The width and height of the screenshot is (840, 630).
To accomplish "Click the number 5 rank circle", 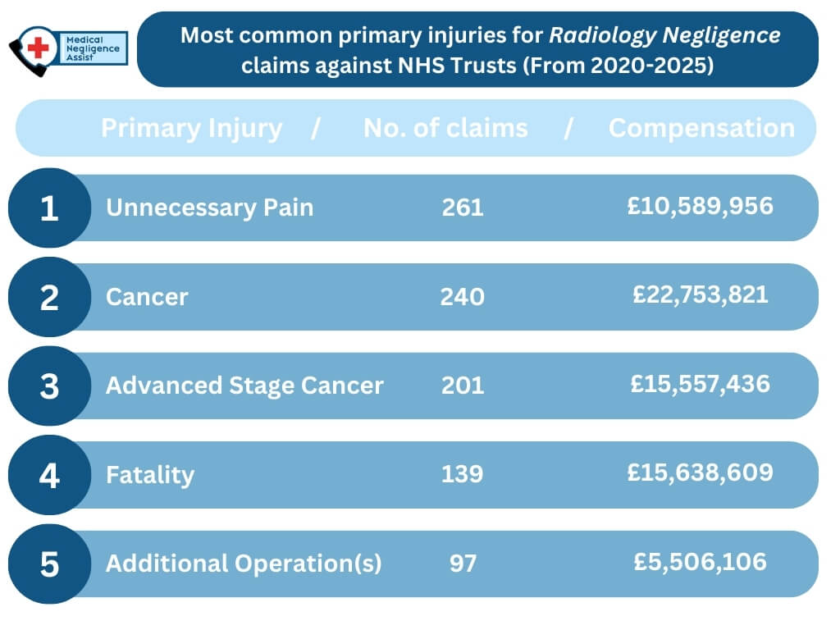I will [x=49, y=564].
